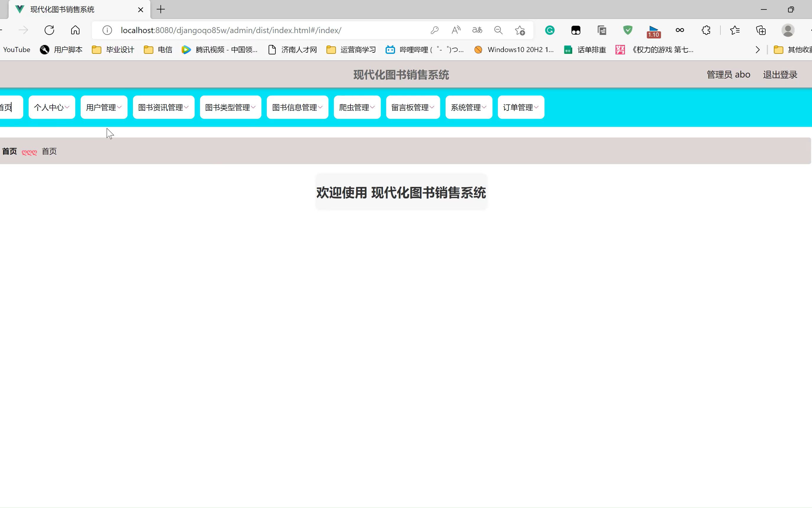Image resolution: width=812 pixels, height=508 pixels.
Task: Expand the 图书类型管理 menu
Action: (x=230, y=107)
